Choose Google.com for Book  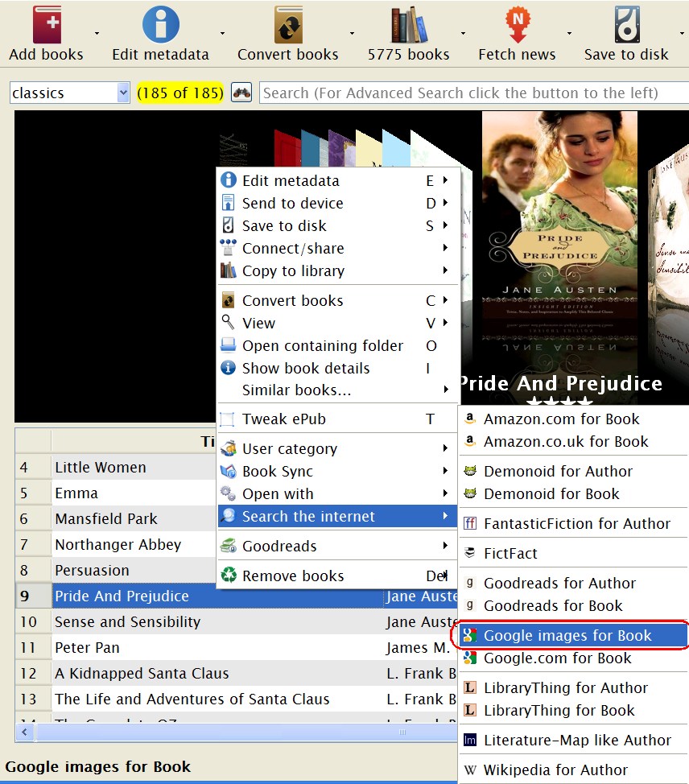coord(574,658)
